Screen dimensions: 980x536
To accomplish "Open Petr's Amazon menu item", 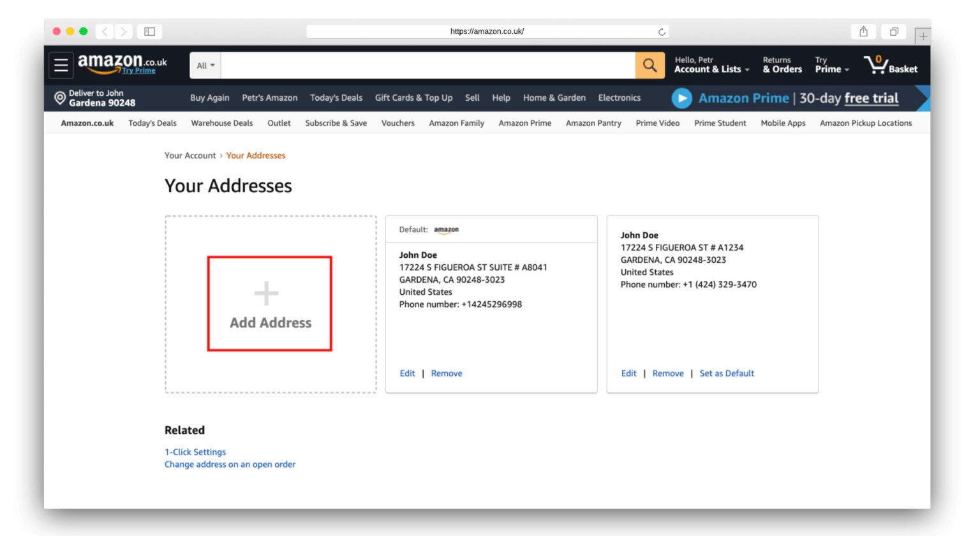I will pos(270,98).
